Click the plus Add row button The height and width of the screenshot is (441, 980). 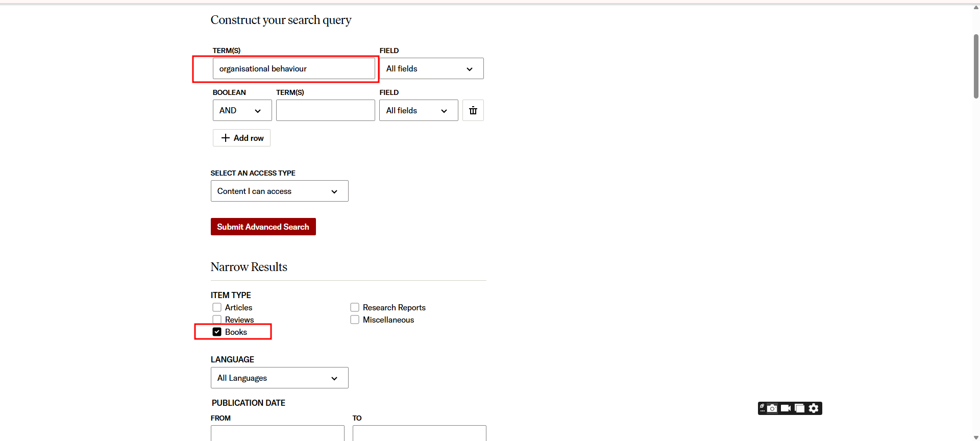(241, 138)
